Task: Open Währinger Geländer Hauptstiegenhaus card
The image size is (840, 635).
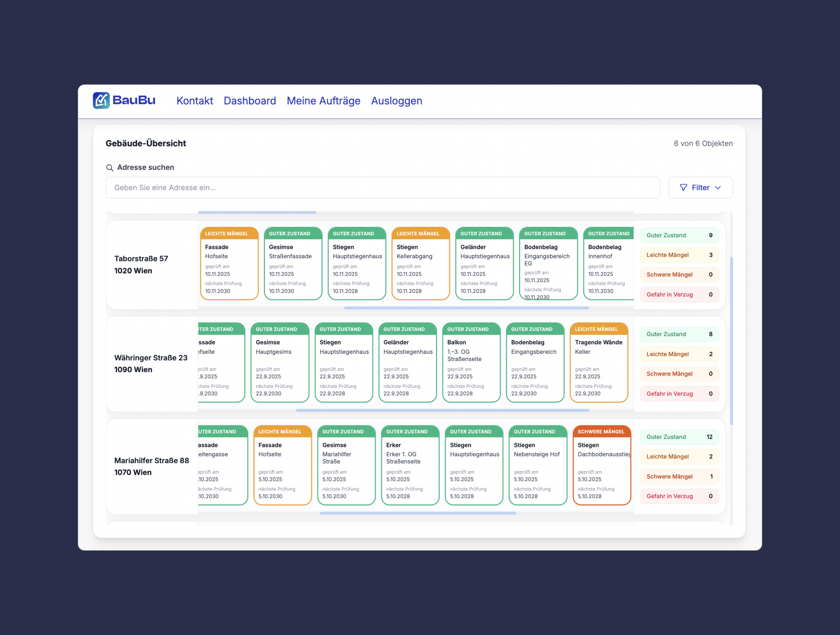Action: click(408, 362)
